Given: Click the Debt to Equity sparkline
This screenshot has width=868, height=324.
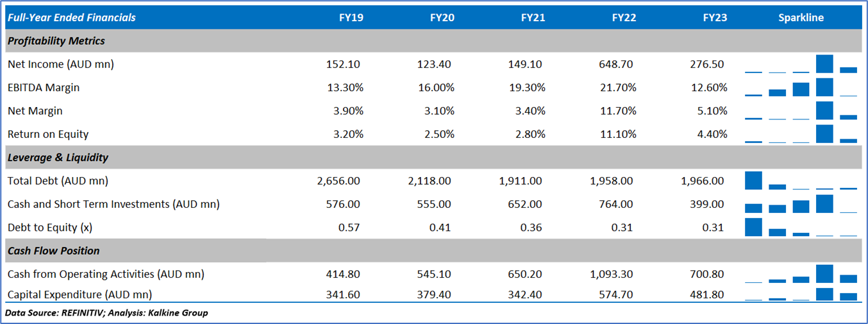Looking at the screenshot, I should 801,227.
